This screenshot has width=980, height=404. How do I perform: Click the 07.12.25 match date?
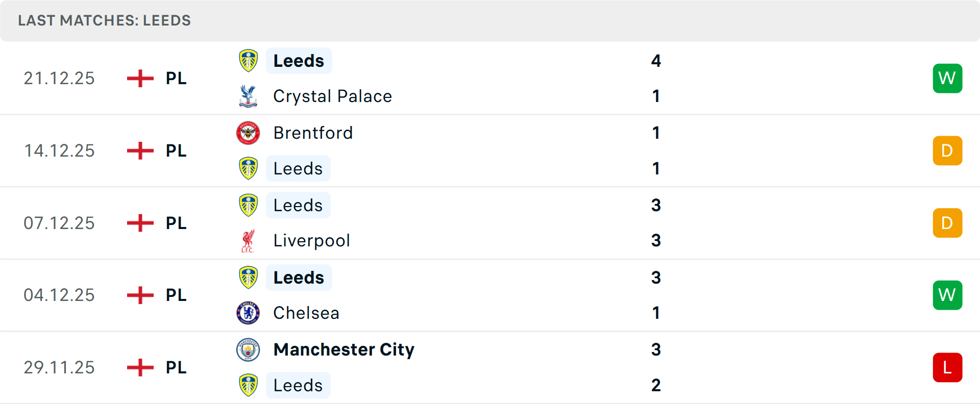[x=59, y=223]
